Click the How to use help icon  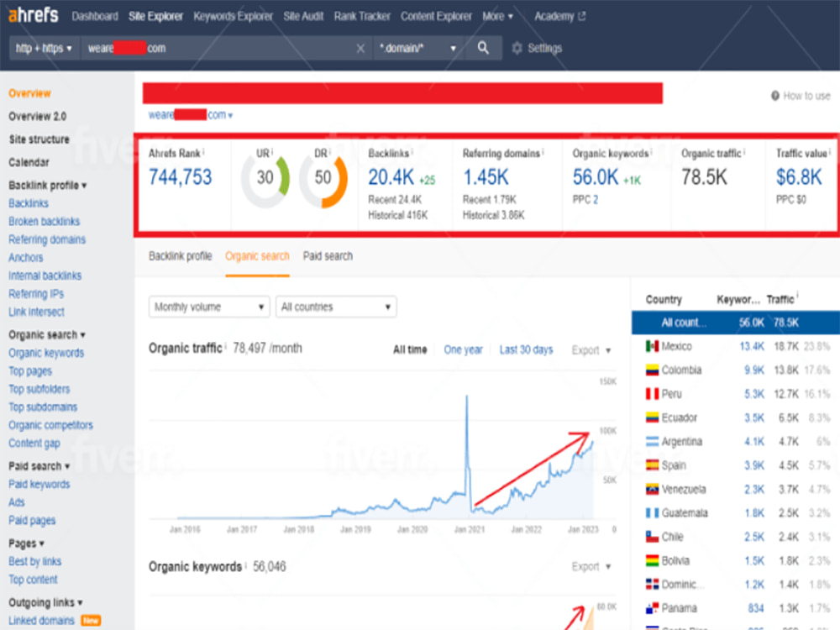[x=775, y=96]
